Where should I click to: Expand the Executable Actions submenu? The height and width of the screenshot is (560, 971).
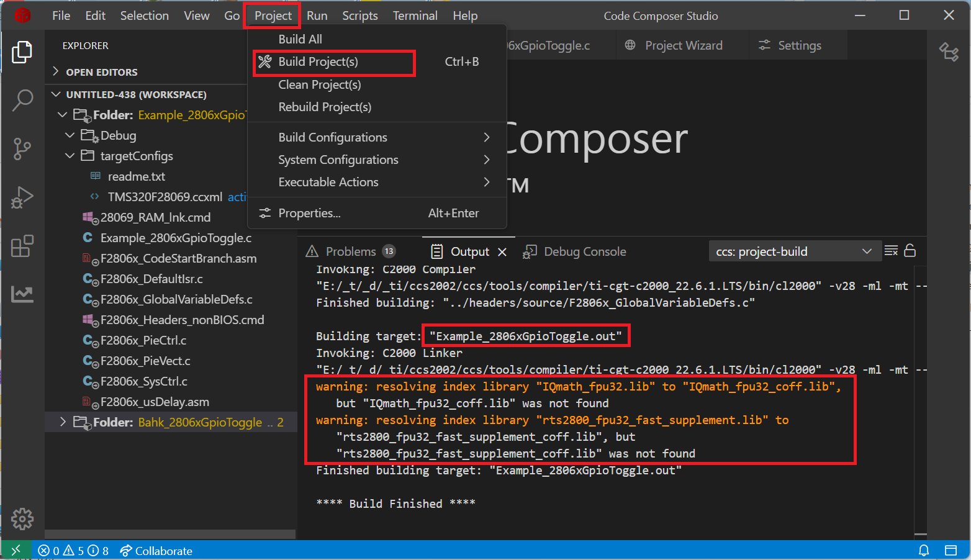[x=377, y=182]
